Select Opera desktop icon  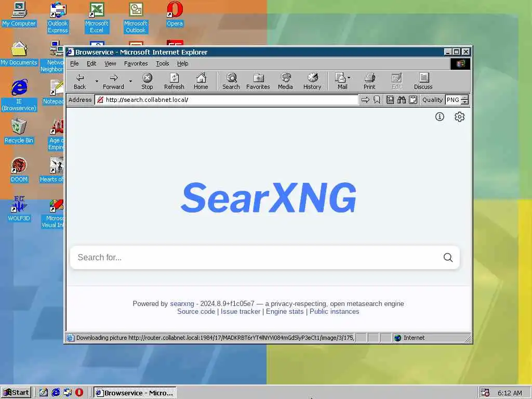click(x=175, y=14)
